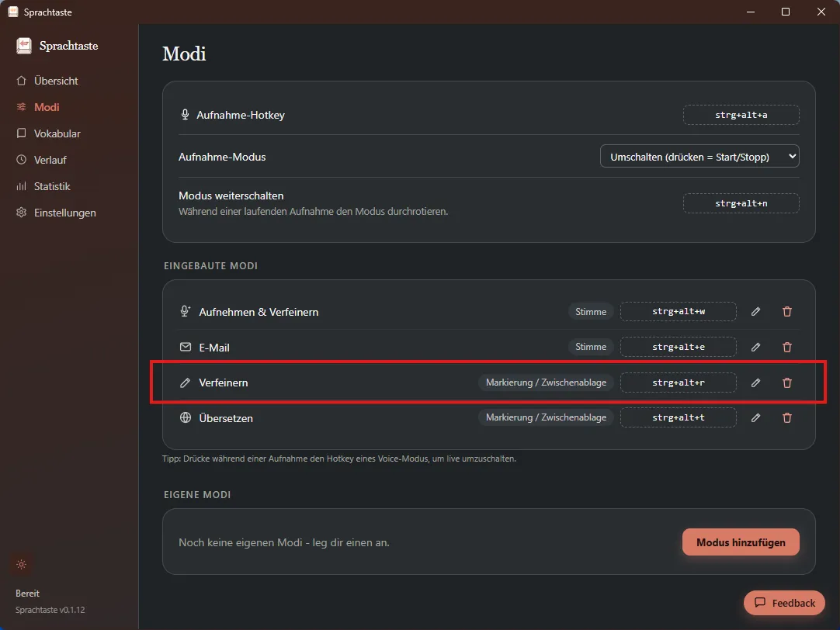Click the pencil icon left of Verfeinern
The width and height of the screenshot is (840, 630).
point(185,382)
